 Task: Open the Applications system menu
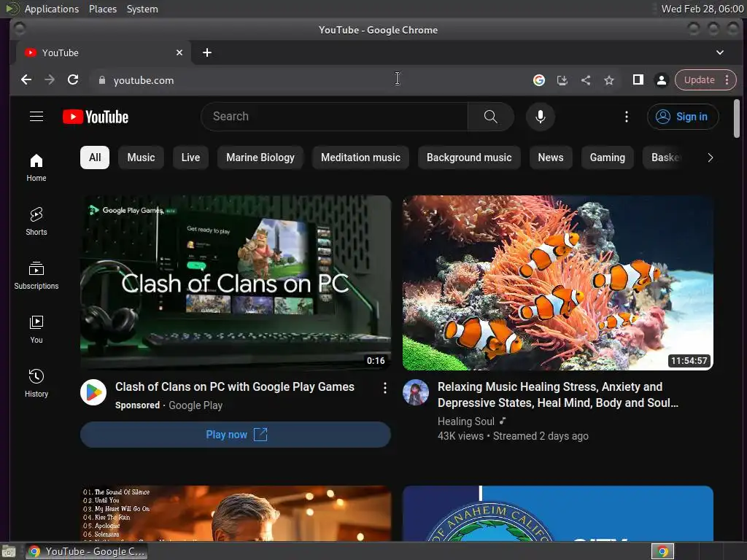52,9
